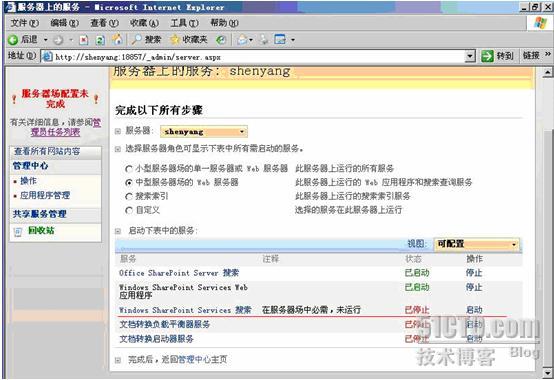Open the 管理员任务列表 link
554x380 pixels.
(55, 132)
